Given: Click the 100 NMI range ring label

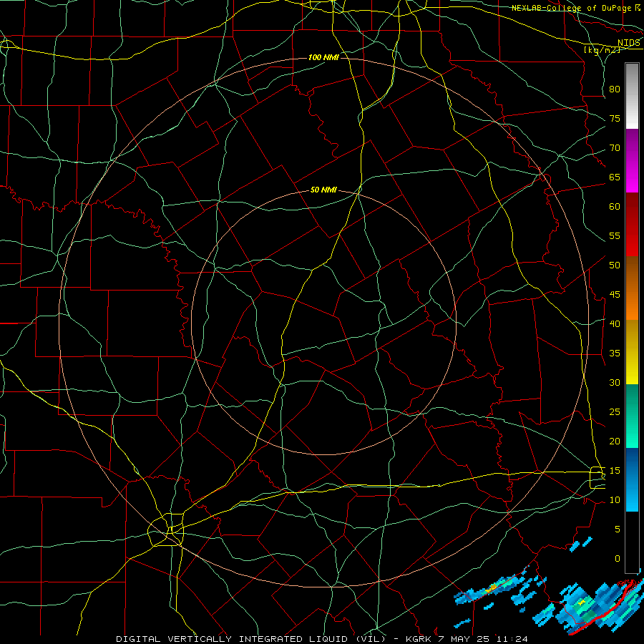Looking at the screenshot, I should pos(323,57).
